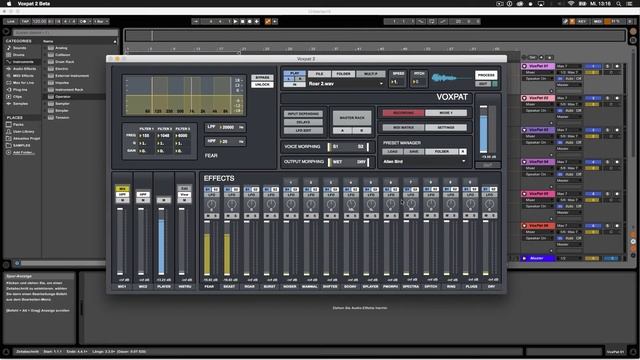Click the FOLDER button in Voxpat player
640x360 pixels.
click(343, 74)
